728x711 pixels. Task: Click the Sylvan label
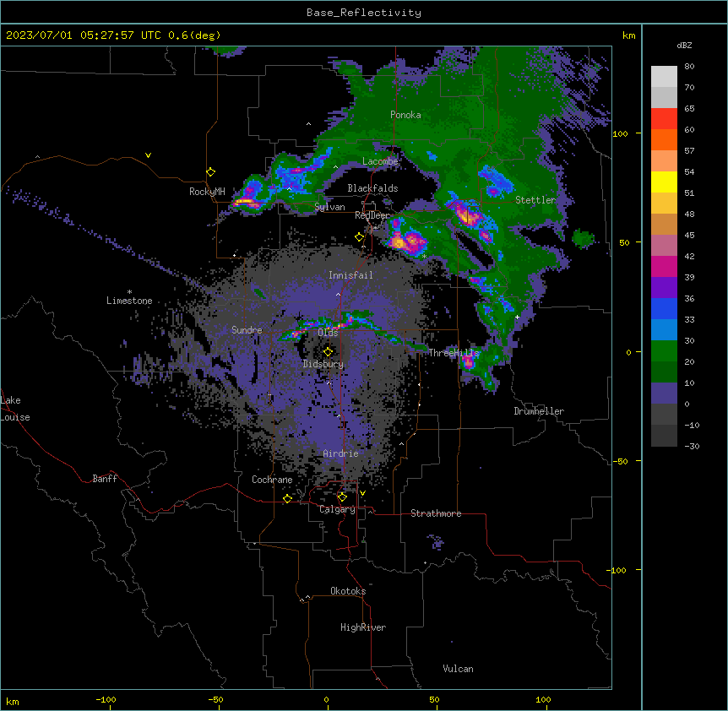[x=329, y=207]
